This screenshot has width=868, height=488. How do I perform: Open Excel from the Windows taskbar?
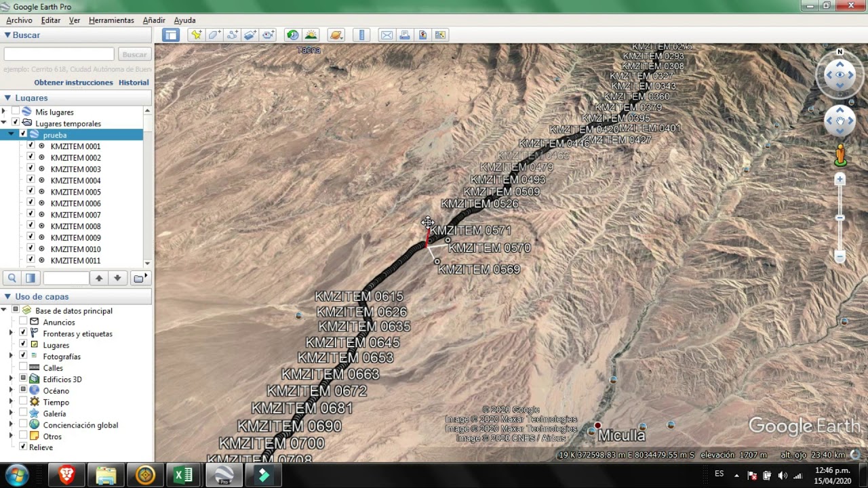pos(184,475)
